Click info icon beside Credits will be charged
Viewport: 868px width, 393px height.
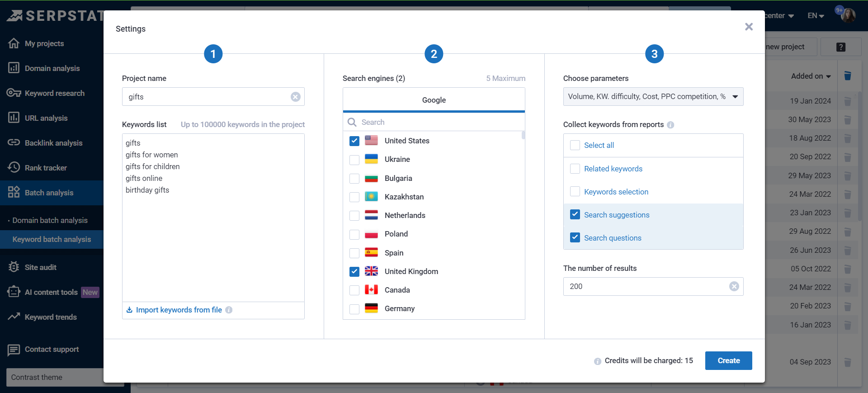click(598, 361)
